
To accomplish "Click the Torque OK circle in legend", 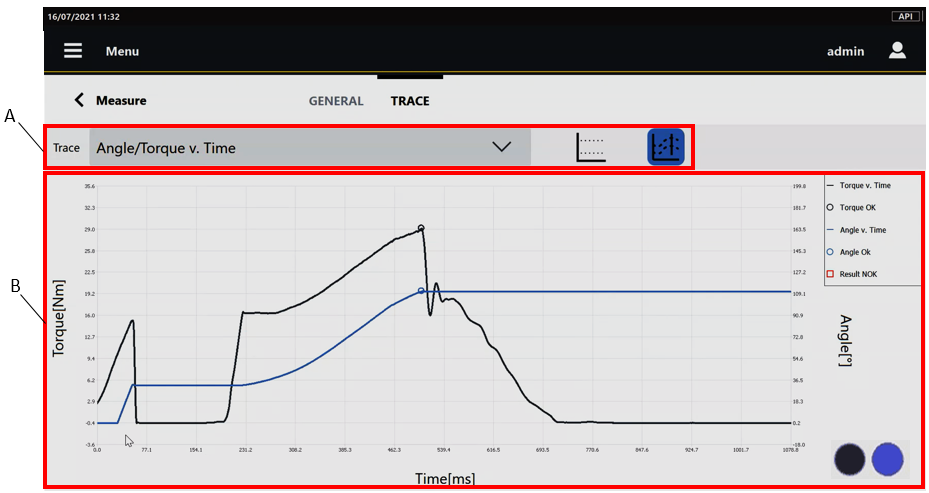I will tap(831, 207).
